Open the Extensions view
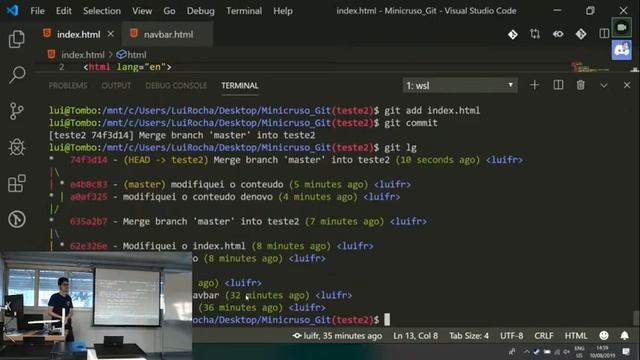The width and height of the screenshot is (640, 360). tap(17, 183)
